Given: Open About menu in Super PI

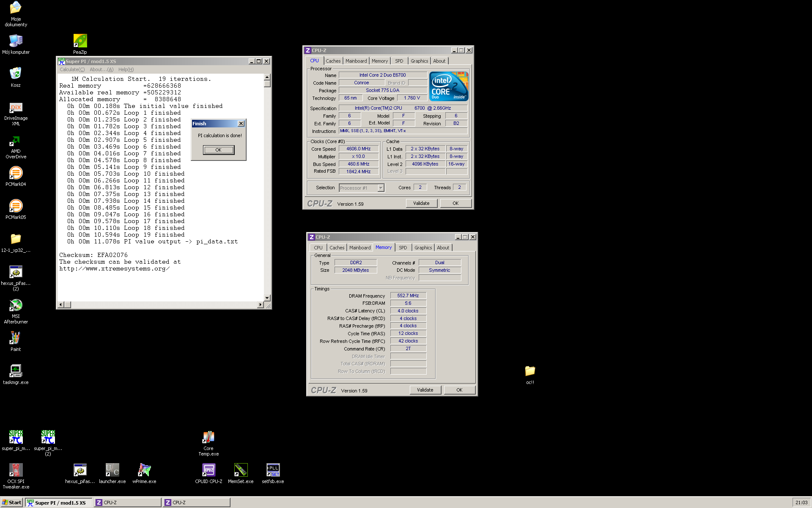Looking at the screenshot, I should (x=101, y=69).
